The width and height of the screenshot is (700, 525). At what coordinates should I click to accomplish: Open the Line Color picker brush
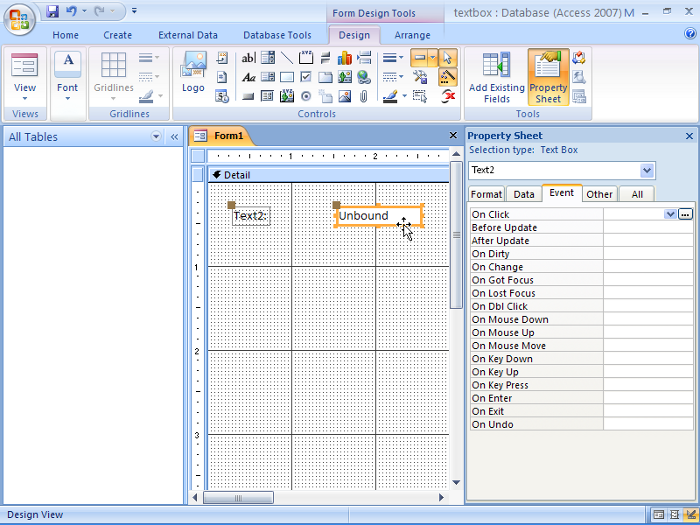point(390,96)
